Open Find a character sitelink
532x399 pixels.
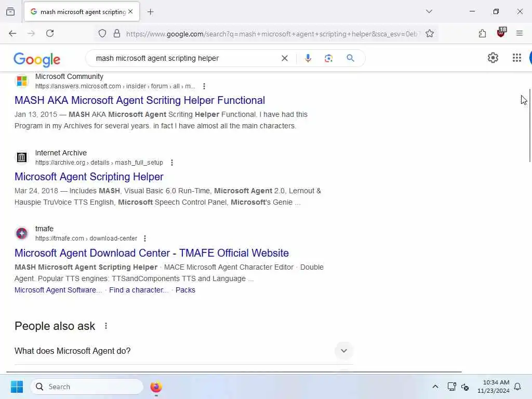pos(139,290)
